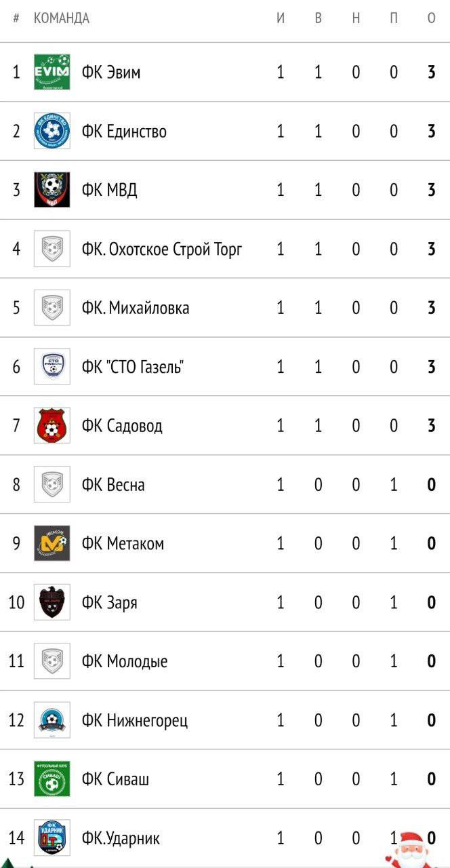Select the FK "STO Gazel" team logo
The image size is (450, 868).
click(x=52, y=367)
